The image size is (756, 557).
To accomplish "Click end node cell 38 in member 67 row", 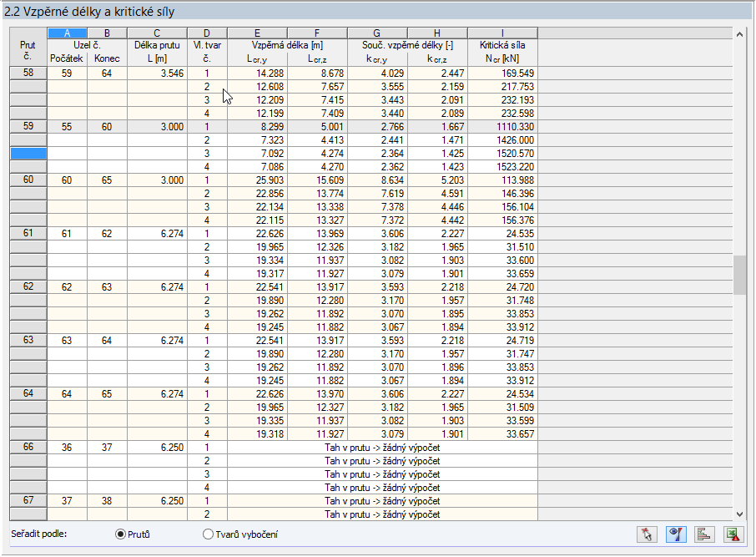I will coord(107,501).
